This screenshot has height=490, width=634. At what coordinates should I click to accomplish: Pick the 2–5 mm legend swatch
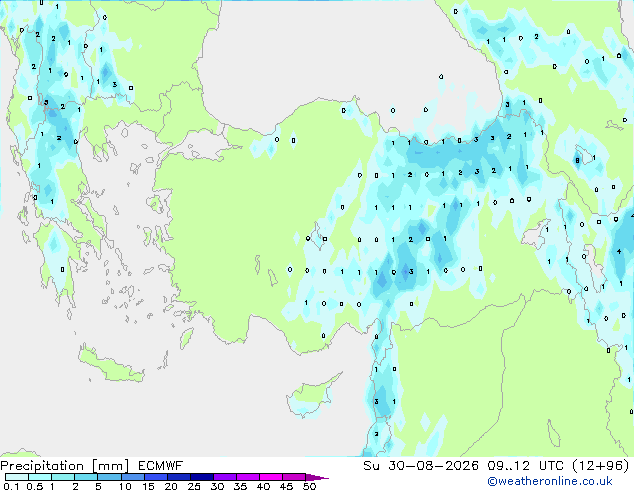tap(86, 477)
